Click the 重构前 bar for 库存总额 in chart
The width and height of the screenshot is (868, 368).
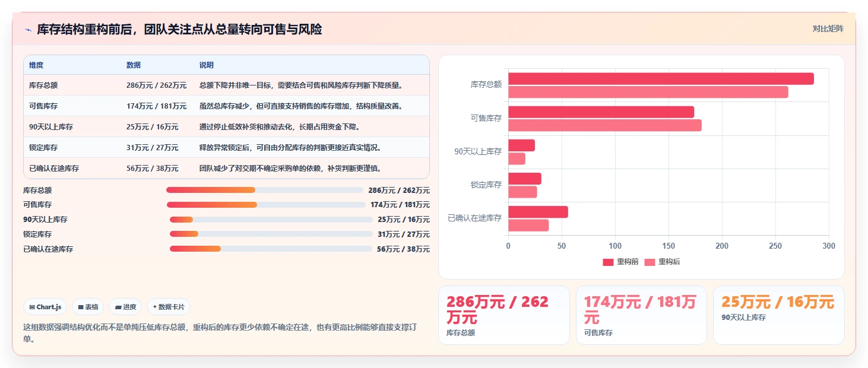click(661, 78)
